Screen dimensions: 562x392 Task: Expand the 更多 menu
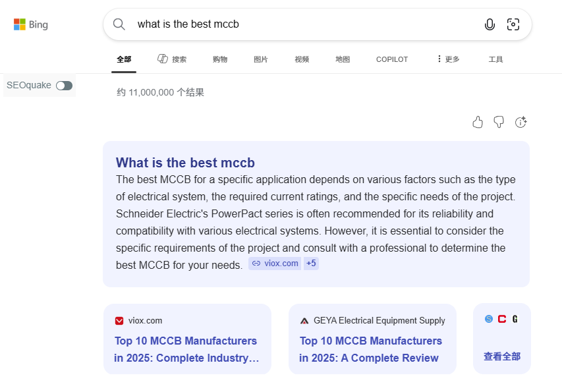[448, 59]
